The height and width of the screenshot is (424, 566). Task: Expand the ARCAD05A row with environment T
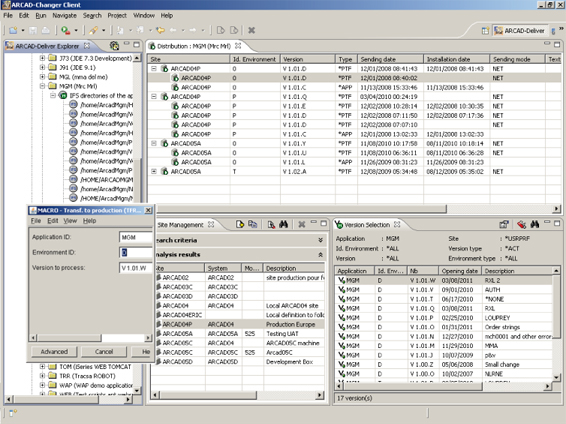pyautogui.click(x=154, y=171)
